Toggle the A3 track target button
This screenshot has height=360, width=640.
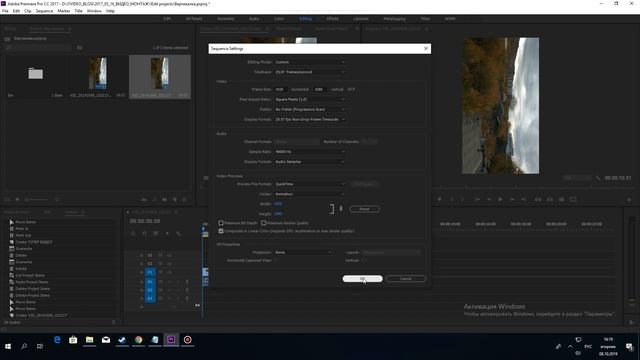pyautogui.click(x=150, y=298)
